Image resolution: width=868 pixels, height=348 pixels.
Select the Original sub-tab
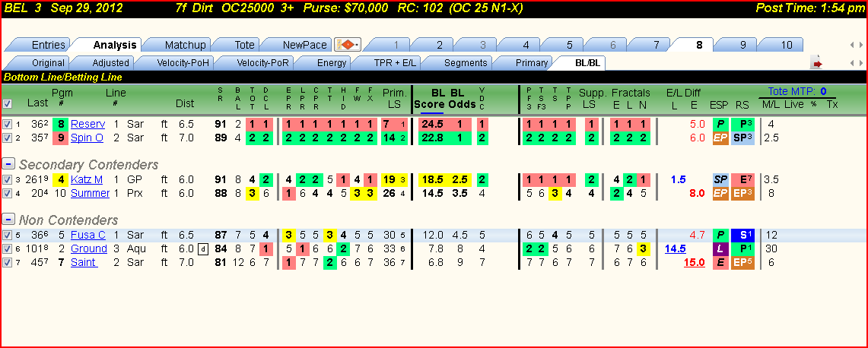[48, 63]
